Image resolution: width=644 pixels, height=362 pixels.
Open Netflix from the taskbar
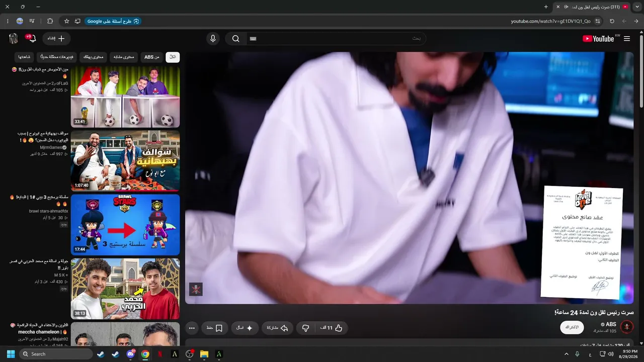pos(160,354)
